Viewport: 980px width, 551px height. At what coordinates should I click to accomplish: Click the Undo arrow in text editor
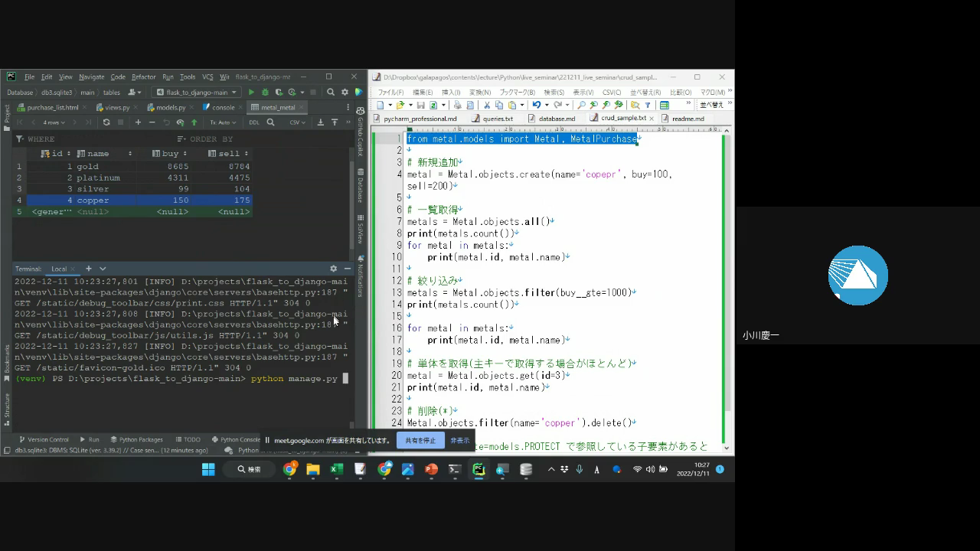tap(536, 105)
